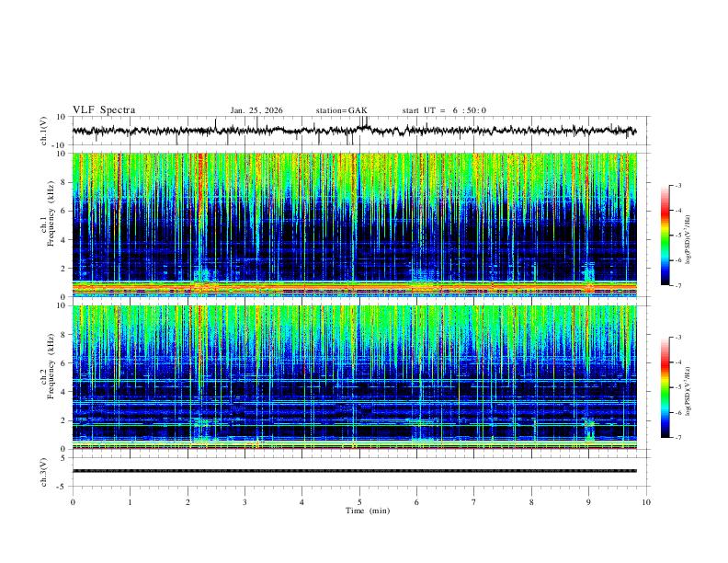Click the 'Time (min)' axis label
This screenshot has height=563, width=728.
tap(368, 511)
